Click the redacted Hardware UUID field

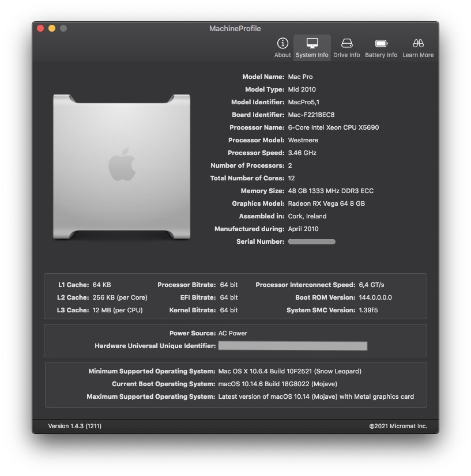(293, 346)
